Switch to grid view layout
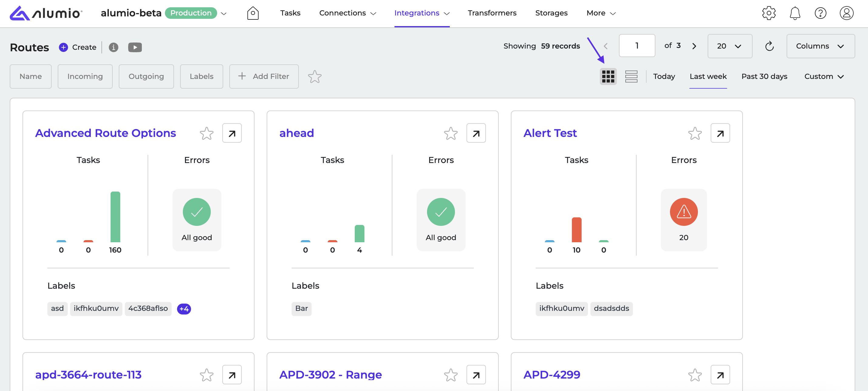Screen dimensions: 868x391 pyautogui.click(x=608, y=76)
